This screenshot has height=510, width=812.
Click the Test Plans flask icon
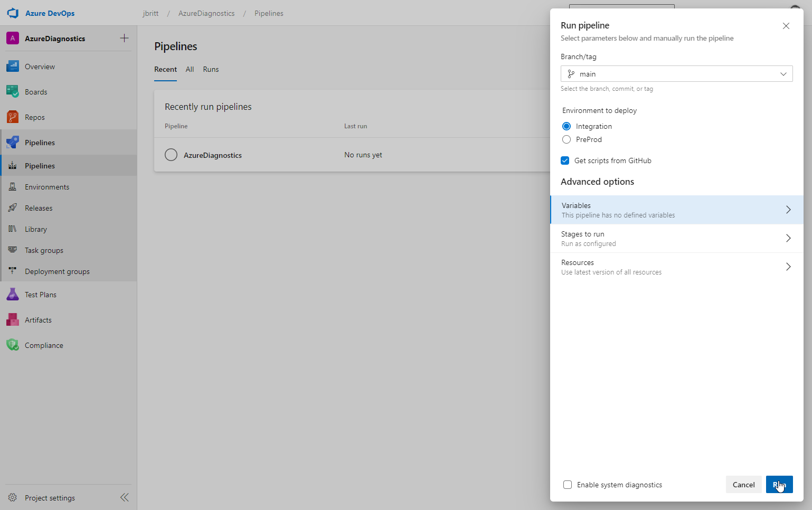tap(13, 295)
